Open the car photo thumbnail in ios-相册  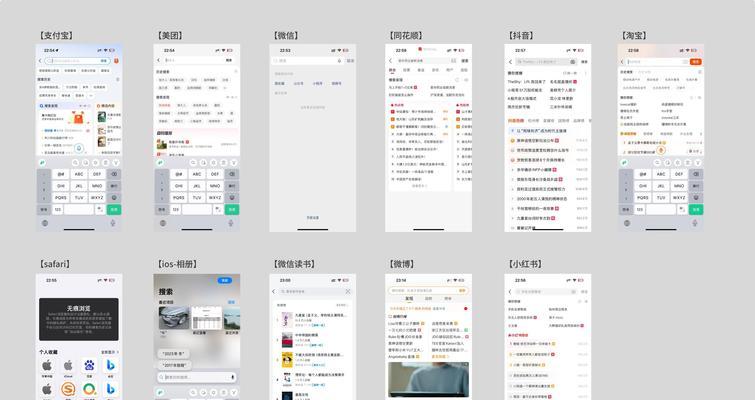pyautogui.click(x=174, y=317)
